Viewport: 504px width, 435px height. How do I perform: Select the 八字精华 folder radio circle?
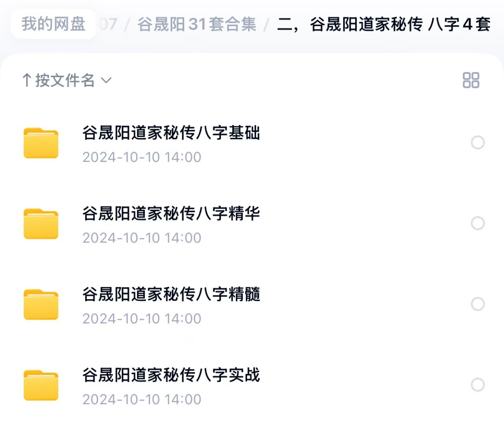click(478, 223)
